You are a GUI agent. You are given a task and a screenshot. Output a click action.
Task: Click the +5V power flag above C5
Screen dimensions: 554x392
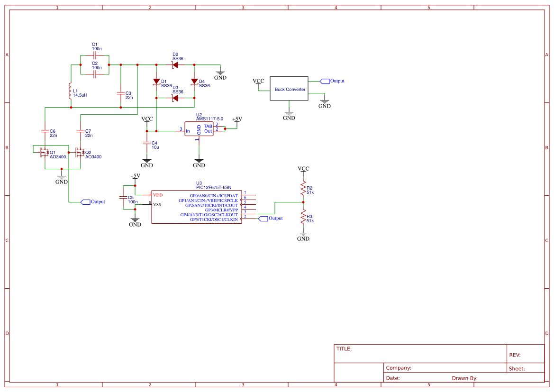pos(134,176)
